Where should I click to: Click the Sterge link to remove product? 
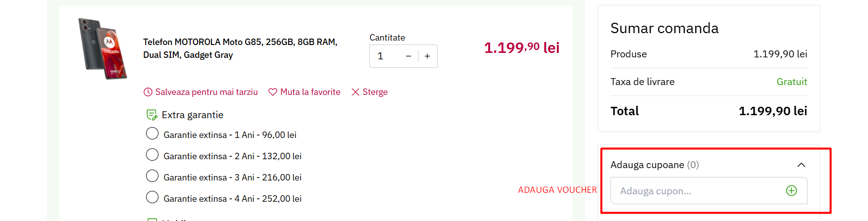pos(375,92)
